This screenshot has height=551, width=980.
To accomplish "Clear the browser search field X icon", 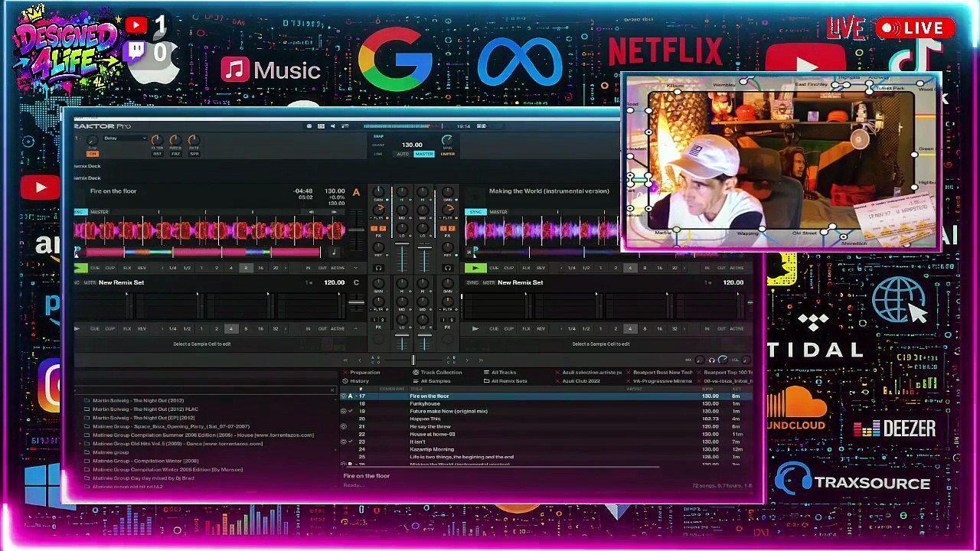I will tap(332, 390).
